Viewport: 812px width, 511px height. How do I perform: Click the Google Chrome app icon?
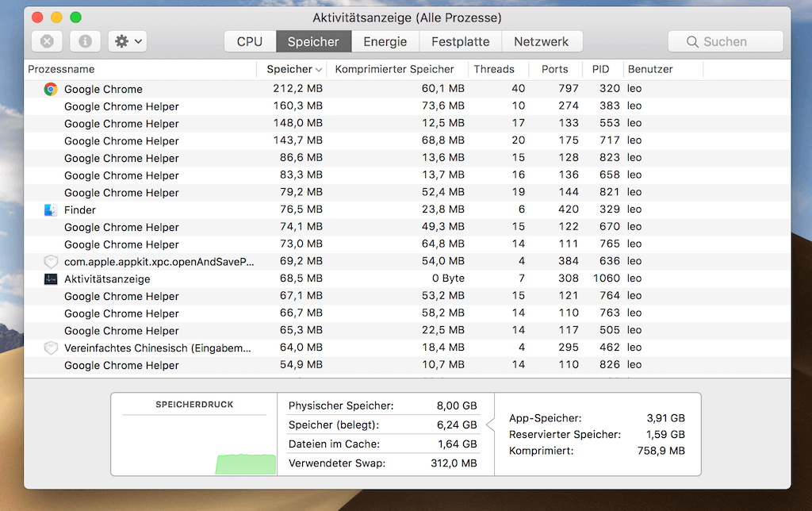pos(51,89)
